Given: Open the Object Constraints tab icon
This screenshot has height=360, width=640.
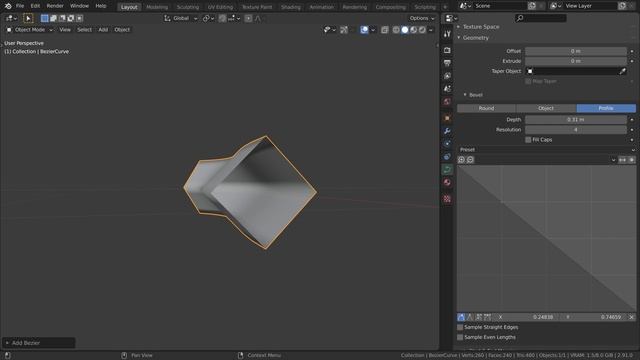Looking at the screenshot, I should [447, 157].
